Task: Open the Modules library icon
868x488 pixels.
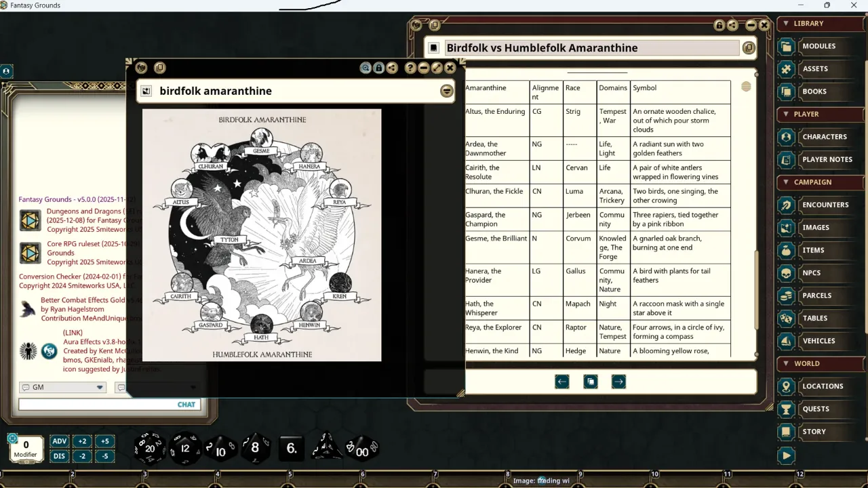Action: (x=786, y=46)
